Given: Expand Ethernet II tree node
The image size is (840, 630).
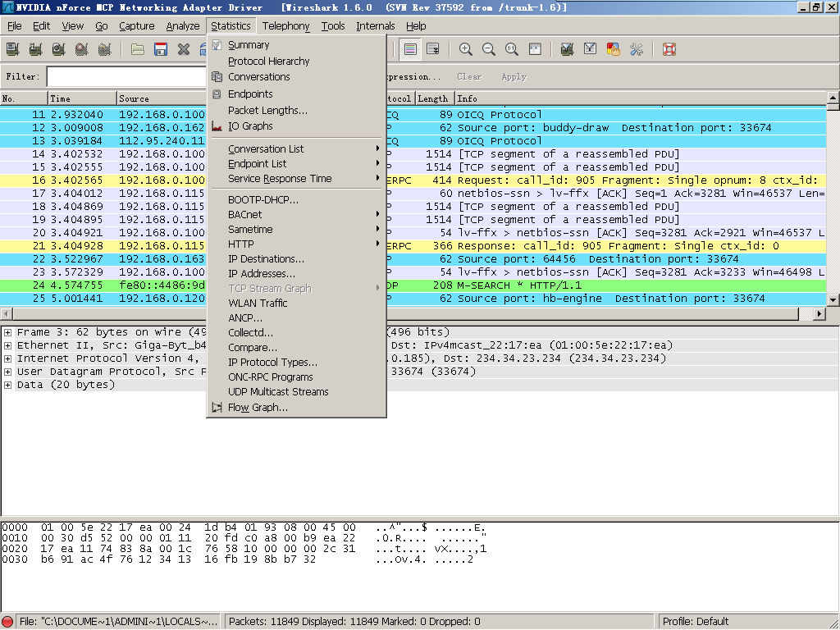Looking at the screenshot, I should coord(7,345).
